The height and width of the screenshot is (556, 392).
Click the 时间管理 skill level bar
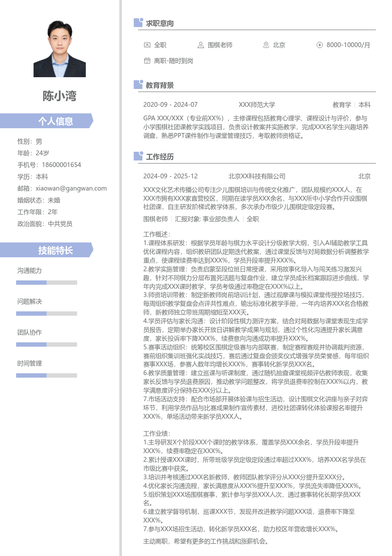coord(47,375)
